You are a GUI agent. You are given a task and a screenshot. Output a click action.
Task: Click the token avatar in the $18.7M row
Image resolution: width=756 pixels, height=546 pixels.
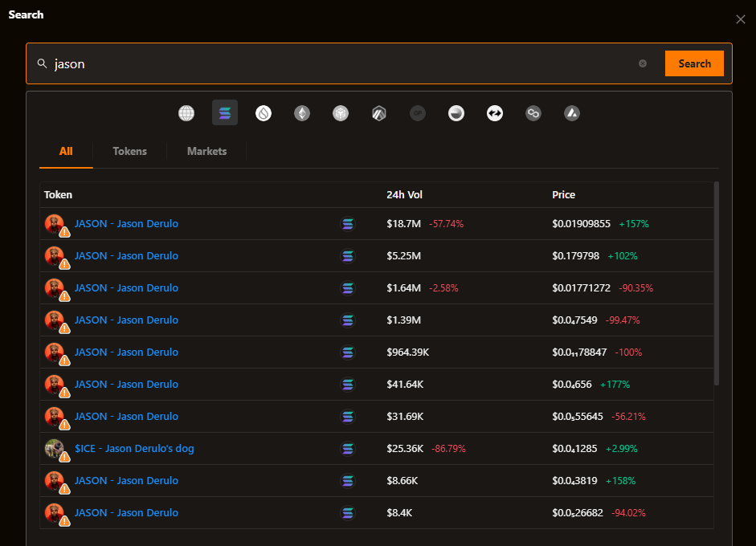[x=54, y=223]
